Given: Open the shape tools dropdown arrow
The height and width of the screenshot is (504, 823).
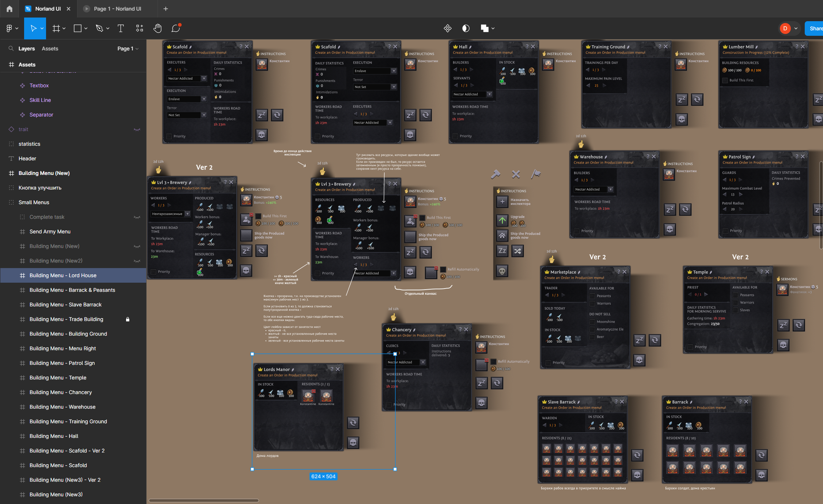Looking at the screenshot, I should [86, 28].
